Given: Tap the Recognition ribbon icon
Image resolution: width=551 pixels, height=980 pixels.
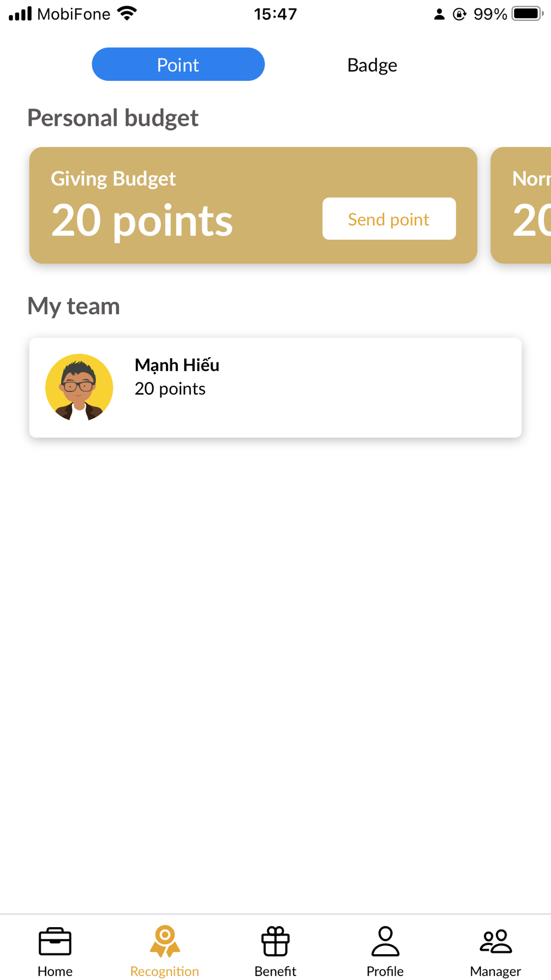Looking at the screenshot, I should coord(165,941).
